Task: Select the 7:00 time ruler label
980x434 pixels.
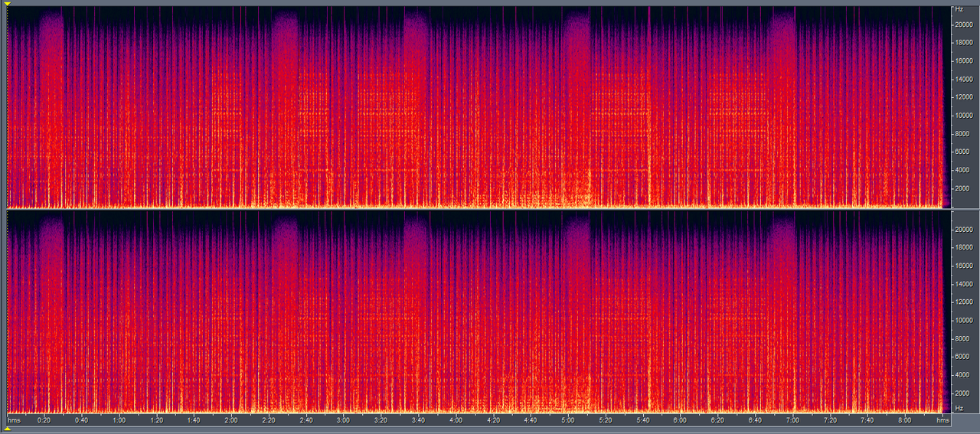Action: 792,420
